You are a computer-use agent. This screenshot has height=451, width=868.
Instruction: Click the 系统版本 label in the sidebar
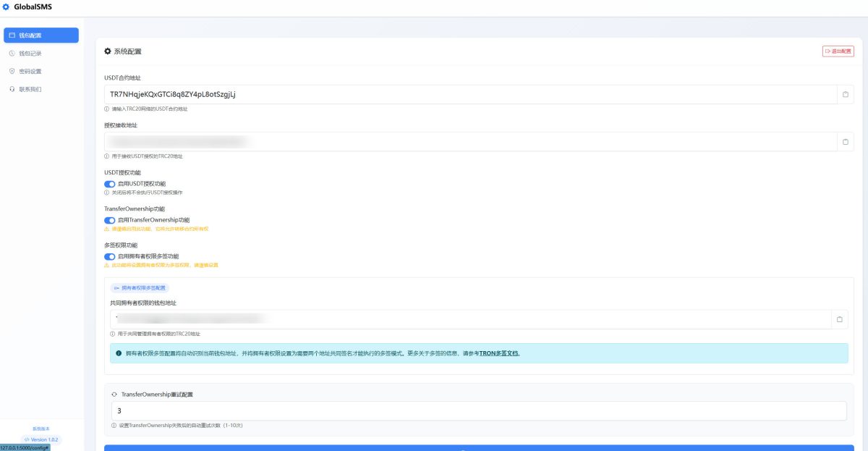click(41, 429)
